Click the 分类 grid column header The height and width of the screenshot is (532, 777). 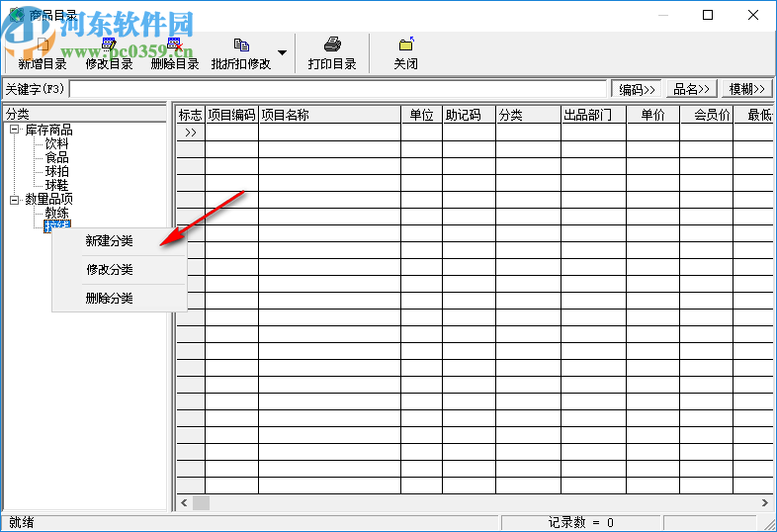(x=528, y=115)
